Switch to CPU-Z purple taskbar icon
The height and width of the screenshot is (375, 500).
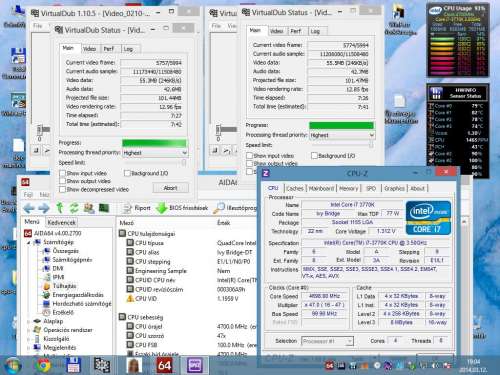tap(195, 365)
